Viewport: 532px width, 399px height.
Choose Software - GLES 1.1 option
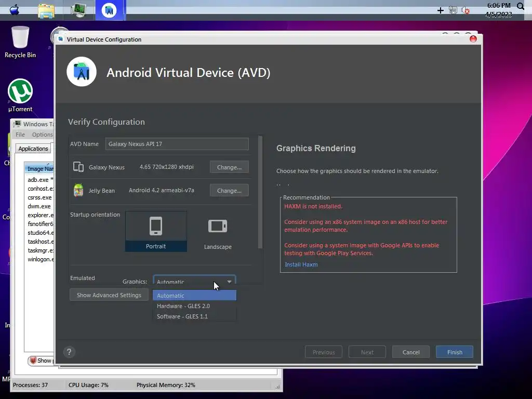pos(194,316)
